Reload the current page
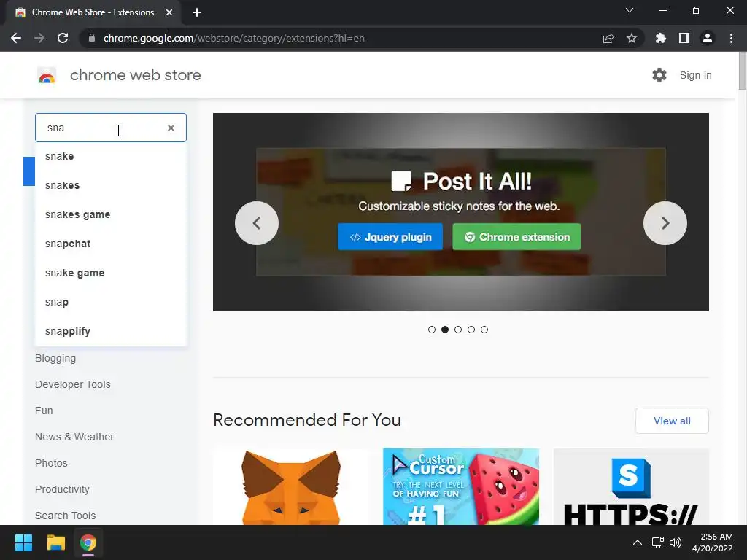The width and height of the screenshot is (747, 560). [x=63, y=38]
